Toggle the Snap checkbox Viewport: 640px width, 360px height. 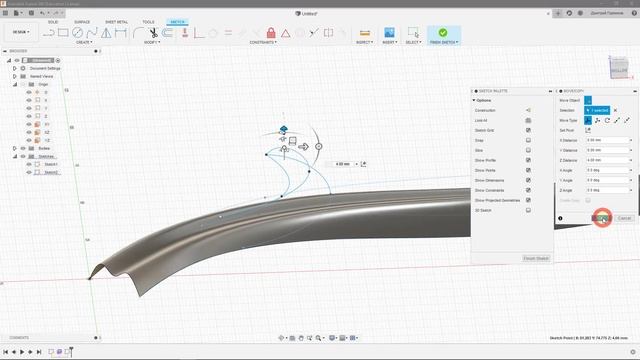pyautogui.click(x=528, y=140)
